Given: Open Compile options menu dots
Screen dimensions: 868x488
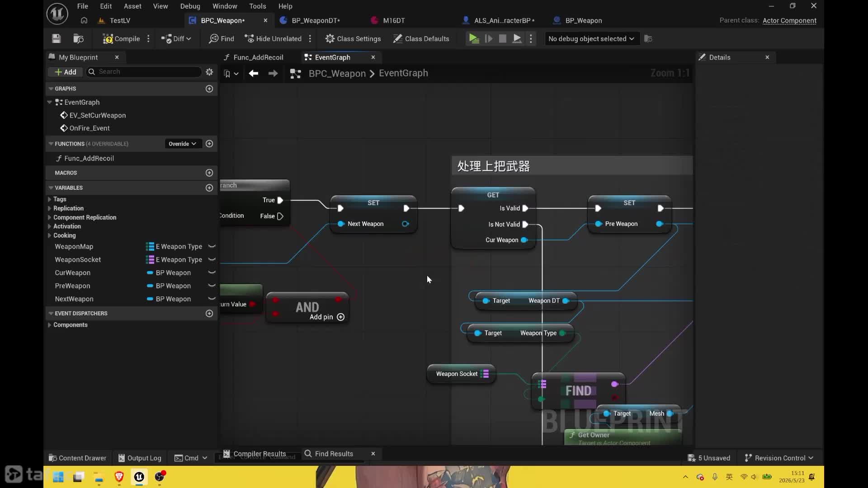Looking at the screenshot, I should [x=148, y=39].
